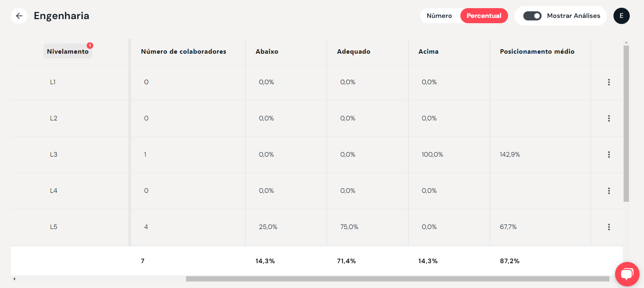This screenshot has height=288, width=644.
Task: Go back using the arrow icon
Action: click(x=19, y=16)
